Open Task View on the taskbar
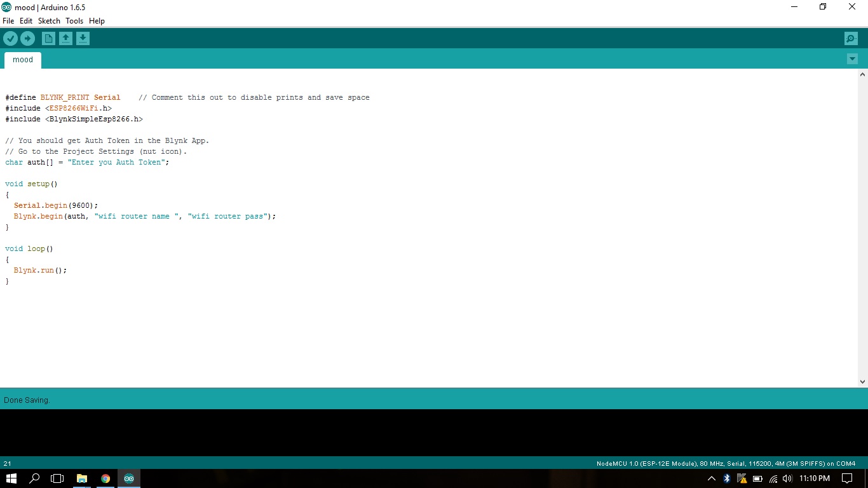 tap(58, 478)
